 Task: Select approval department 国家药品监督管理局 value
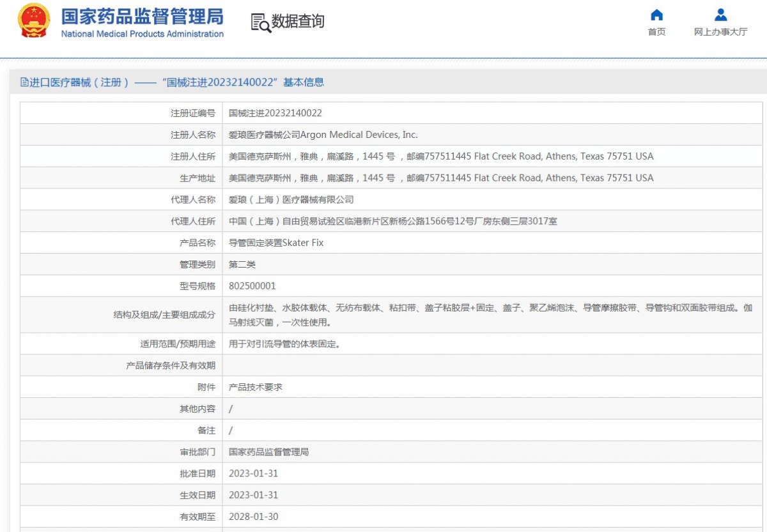click(x=269, y=452)
